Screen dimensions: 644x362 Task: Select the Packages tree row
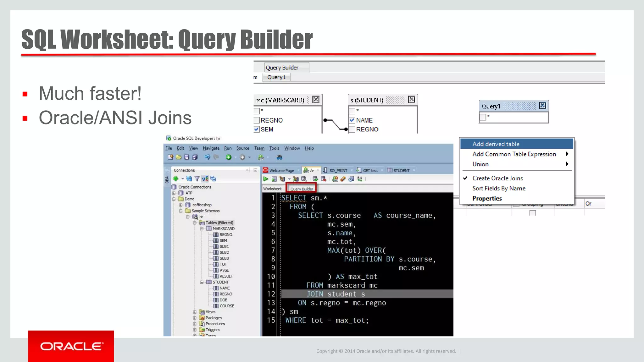pyautogui.click(x=214, y=318)
